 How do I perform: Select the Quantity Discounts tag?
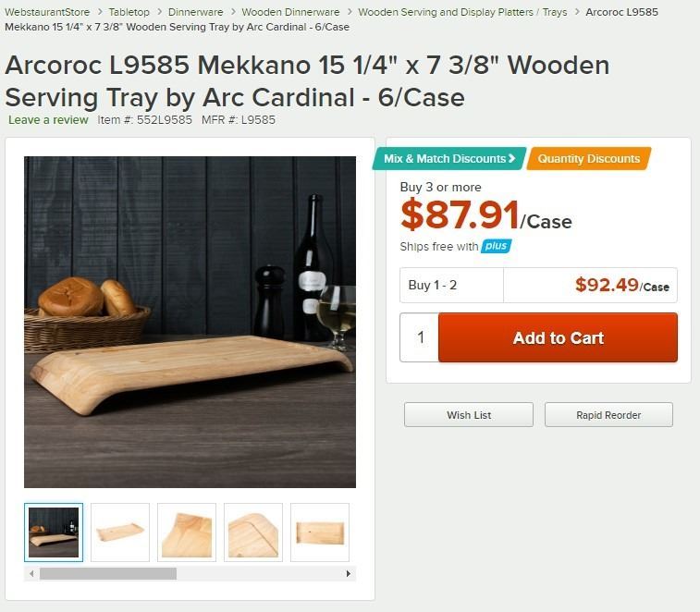click(588, 158)
